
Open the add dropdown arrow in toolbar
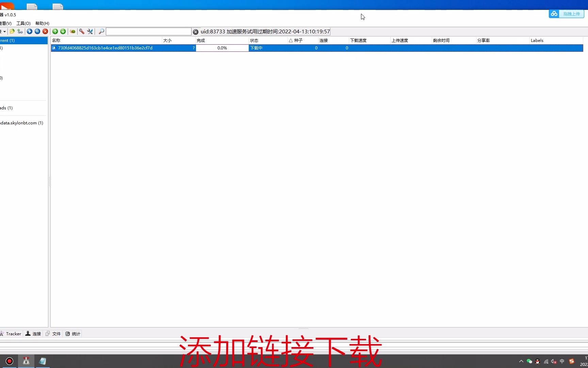(4, 32)
